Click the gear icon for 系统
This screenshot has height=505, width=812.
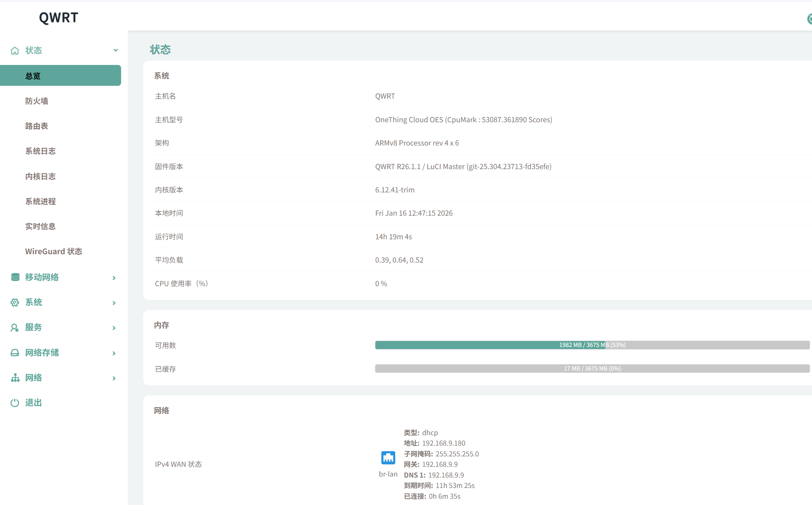coord(15,303)
